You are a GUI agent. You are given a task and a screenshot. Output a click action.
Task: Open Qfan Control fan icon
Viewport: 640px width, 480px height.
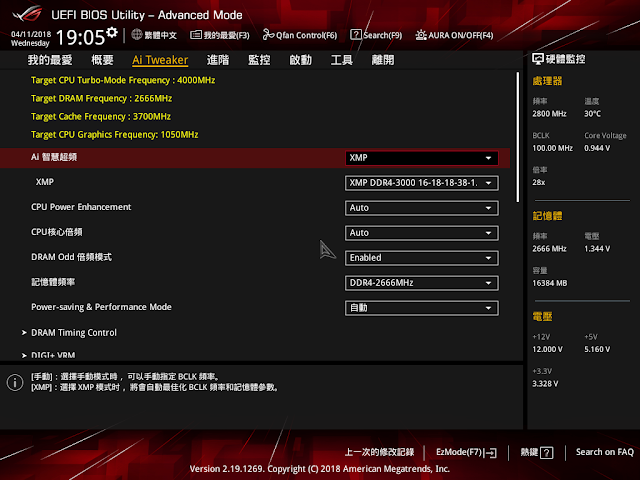coord(268,35)
